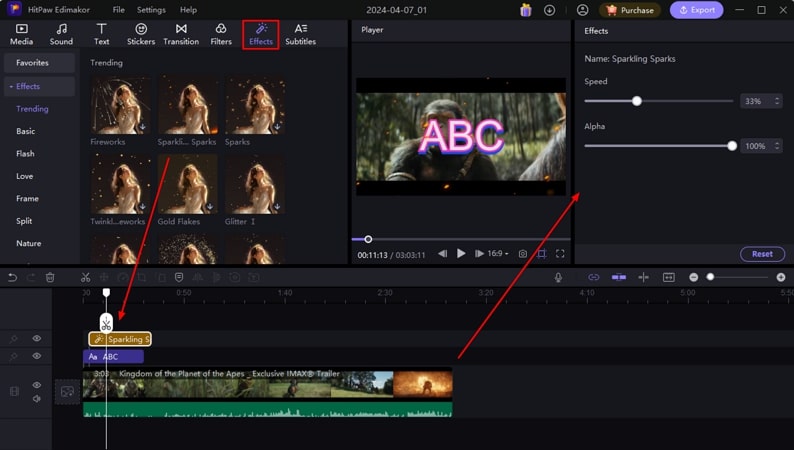Play the video preview
794x450 pixels.
461,254
